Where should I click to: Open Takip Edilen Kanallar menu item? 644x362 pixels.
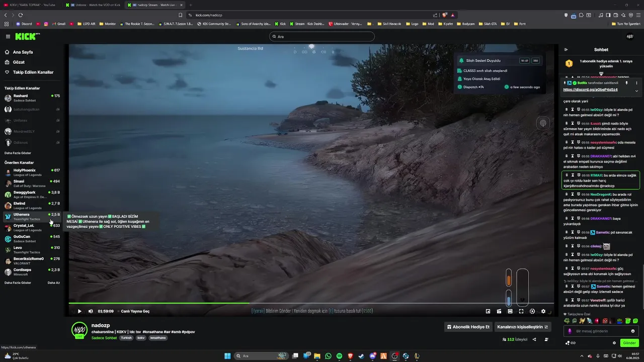point(33,72)
